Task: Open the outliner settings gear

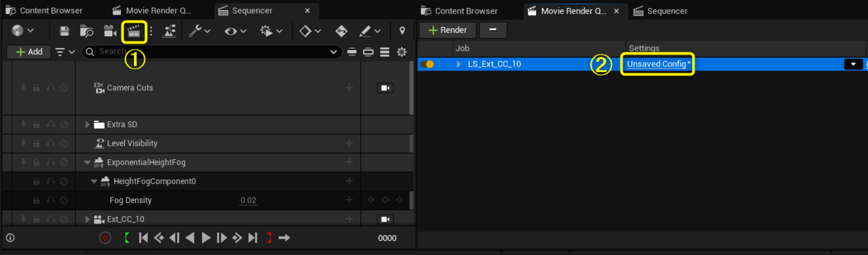Action: [402, 52]
